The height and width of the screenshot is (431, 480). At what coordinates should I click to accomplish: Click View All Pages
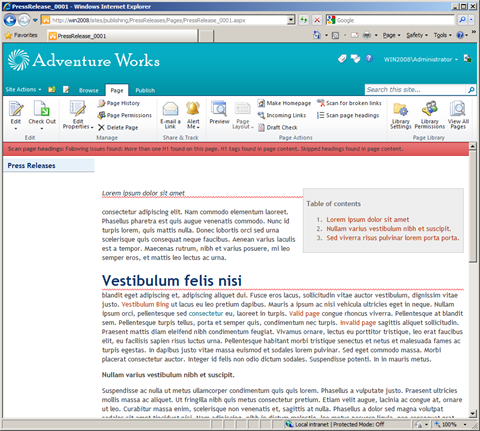(x=458, y=115)
